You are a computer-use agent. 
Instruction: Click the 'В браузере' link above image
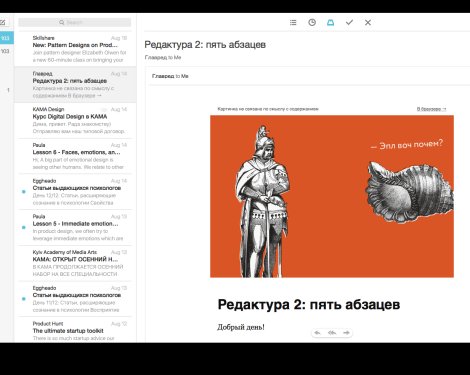tap(431, 109)
